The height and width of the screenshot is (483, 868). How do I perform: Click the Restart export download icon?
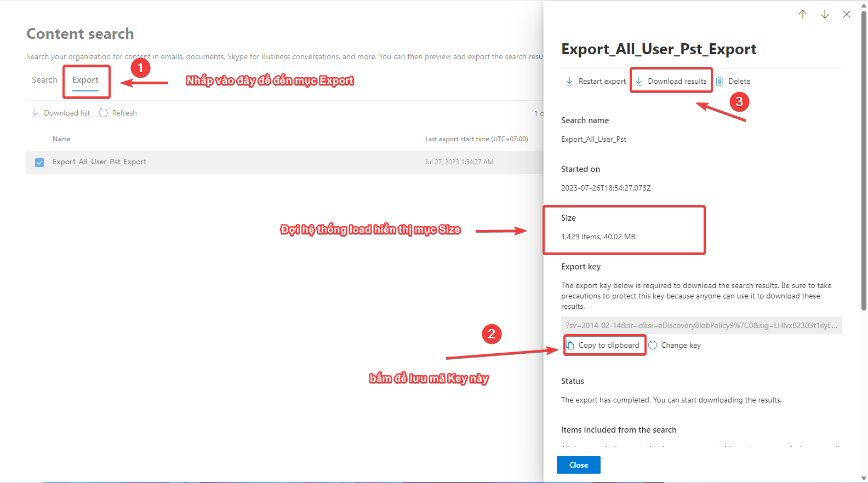click(569, 81)
